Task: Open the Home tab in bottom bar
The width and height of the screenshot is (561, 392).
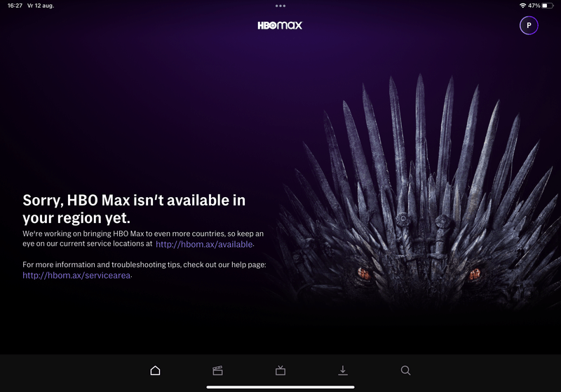Action: click(x=155, y=370)
